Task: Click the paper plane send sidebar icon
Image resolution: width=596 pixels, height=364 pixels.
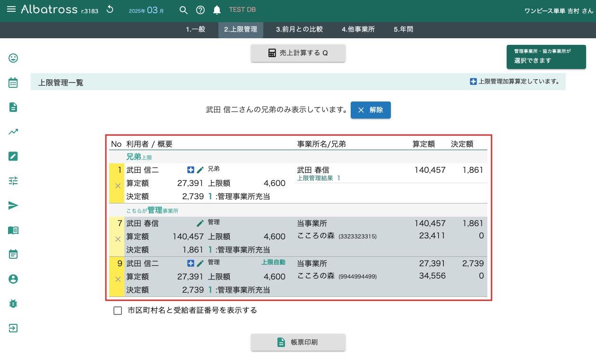Action: click(13, 205)
